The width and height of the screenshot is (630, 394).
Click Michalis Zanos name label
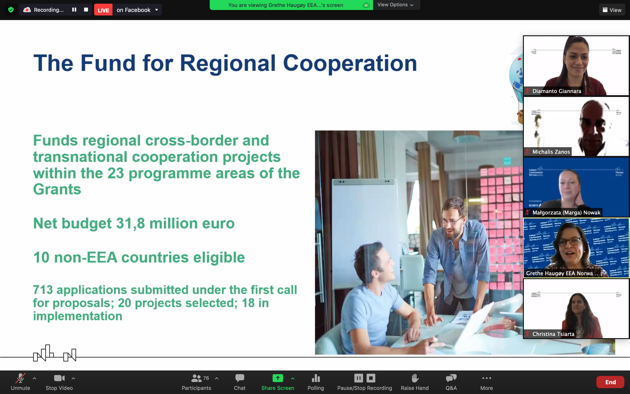click(x=550, y=152)
